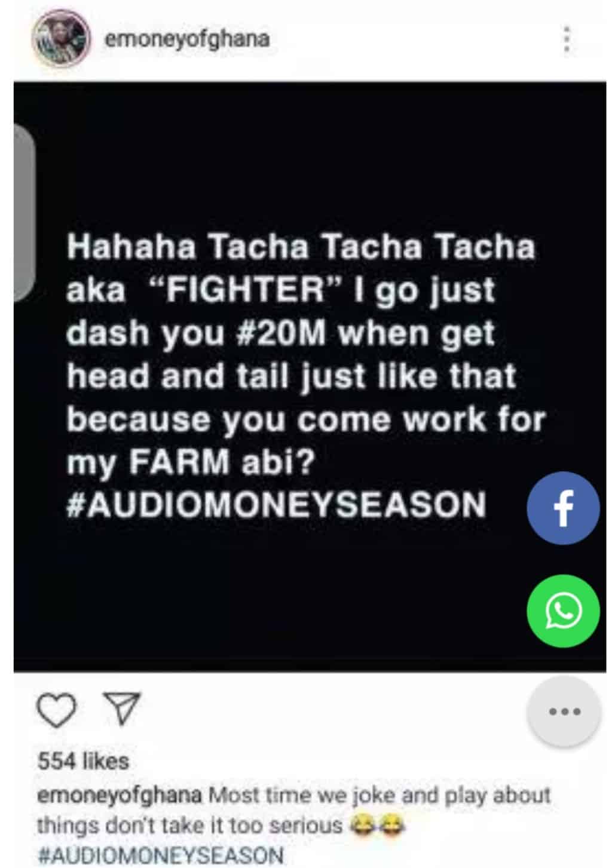This screenshot has height=868, width=612.
Task: Tap the laughing emojis in caption
Action: pos(378,826)
